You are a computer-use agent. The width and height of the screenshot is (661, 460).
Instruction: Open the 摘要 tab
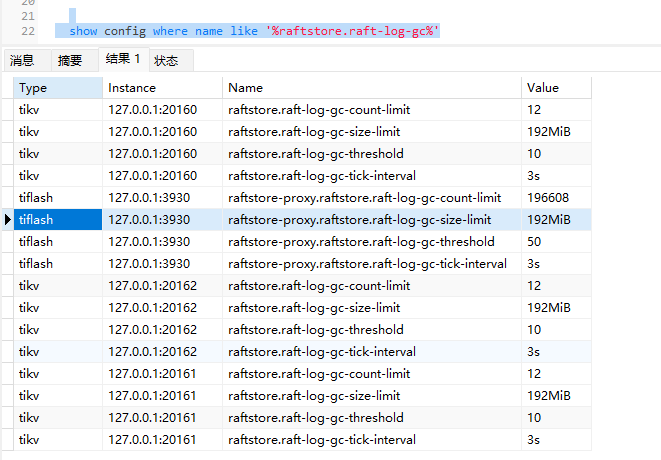[70, 61]
